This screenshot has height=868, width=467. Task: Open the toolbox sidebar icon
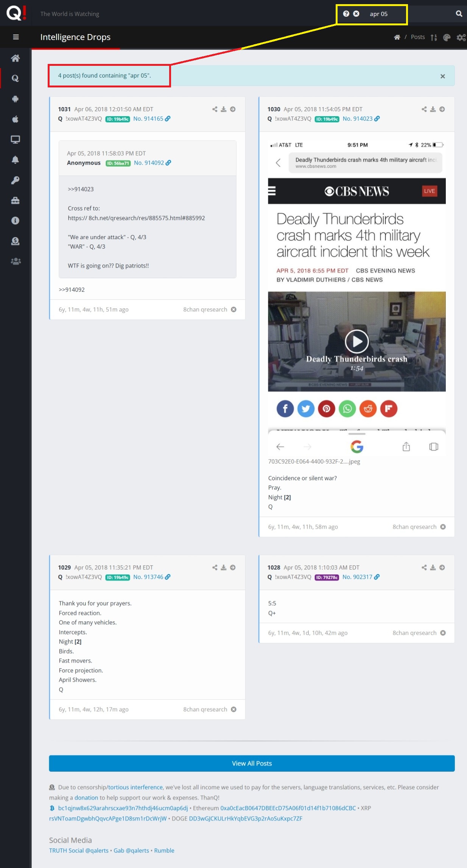point(16,201)
